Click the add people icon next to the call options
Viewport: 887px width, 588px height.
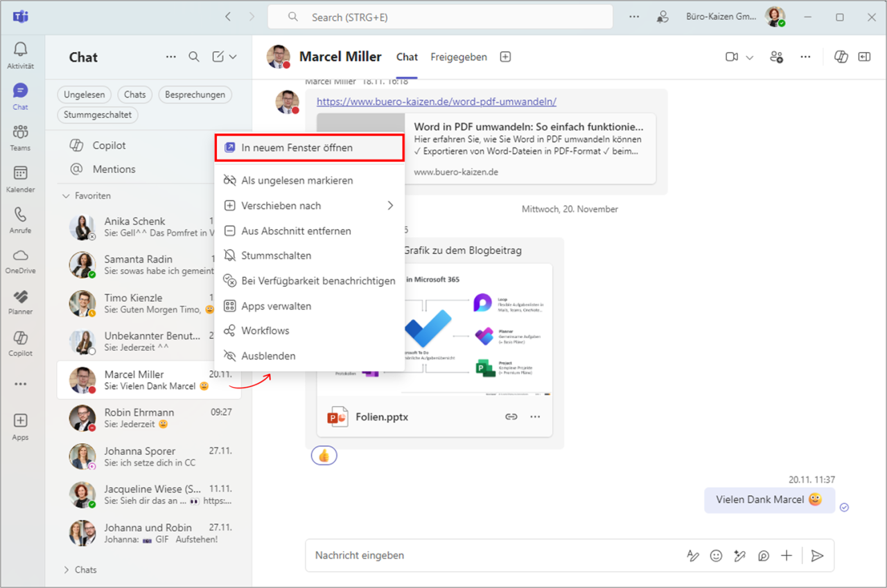pyautogui.click(x=776, y=57)
